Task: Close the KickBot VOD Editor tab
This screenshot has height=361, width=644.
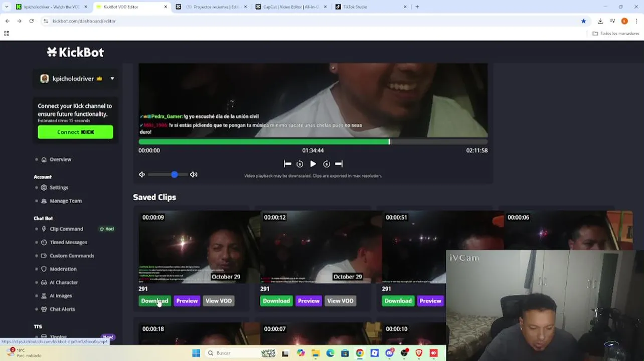Action: (x=166, y=7)
